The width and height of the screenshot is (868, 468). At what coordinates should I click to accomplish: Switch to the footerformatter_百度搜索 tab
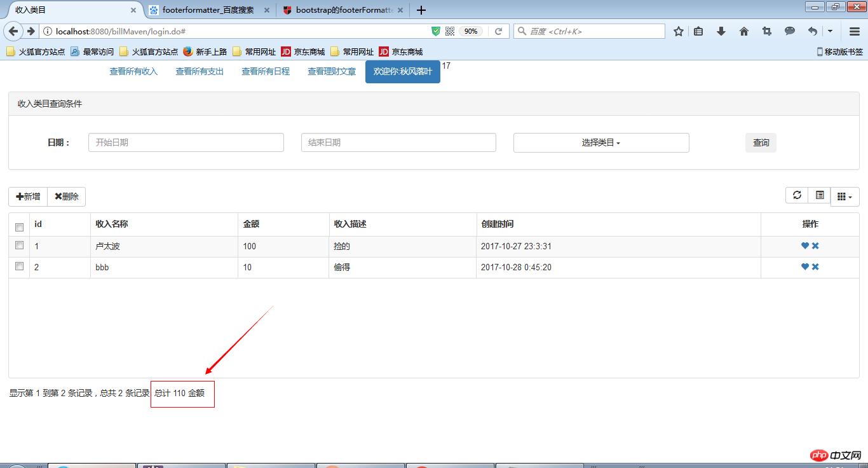pos(208,10)
